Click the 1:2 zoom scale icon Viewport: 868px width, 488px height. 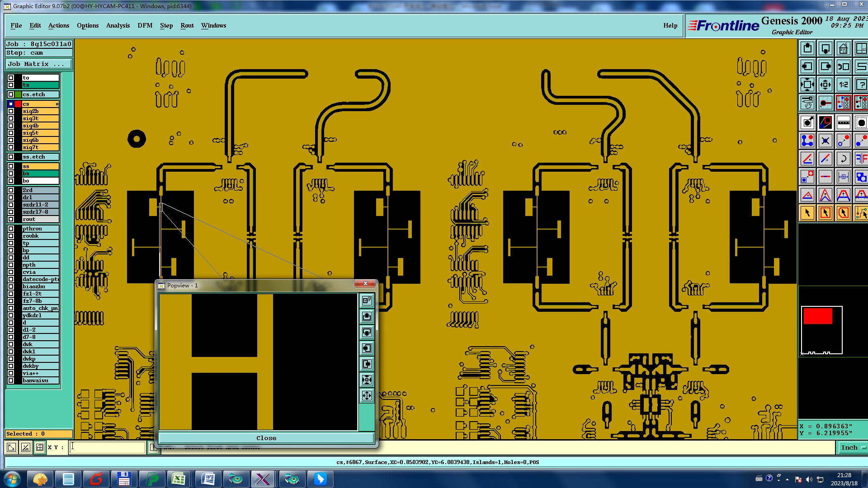pyautogui.click(x=843, y=84)
